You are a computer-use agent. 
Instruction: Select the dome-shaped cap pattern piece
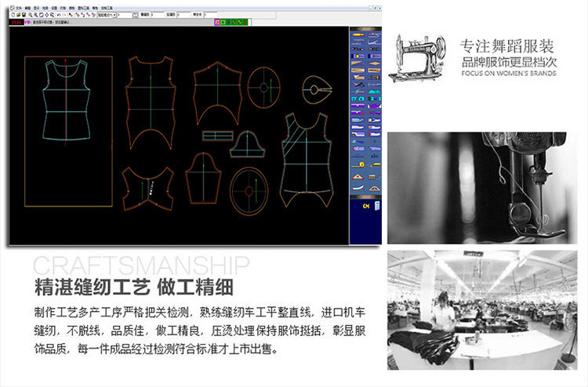pos(247,144)
